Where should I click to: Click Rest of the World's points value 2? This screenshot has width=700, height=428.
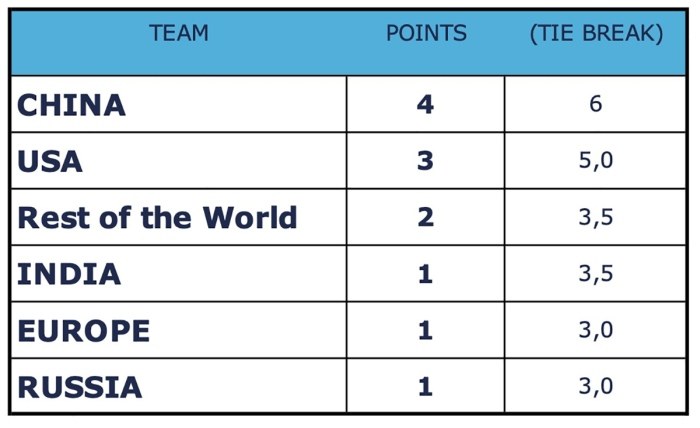click(426, 217)
